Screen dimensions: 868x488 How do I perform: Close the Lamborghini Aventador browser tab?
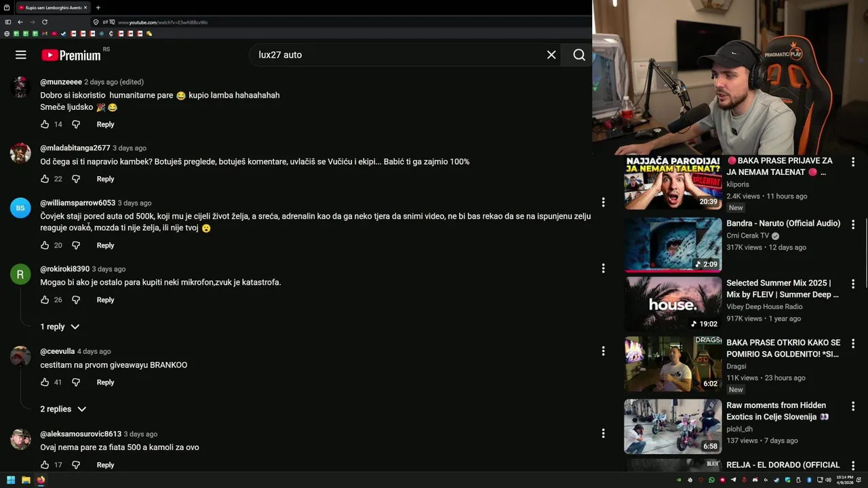point(85,7)
